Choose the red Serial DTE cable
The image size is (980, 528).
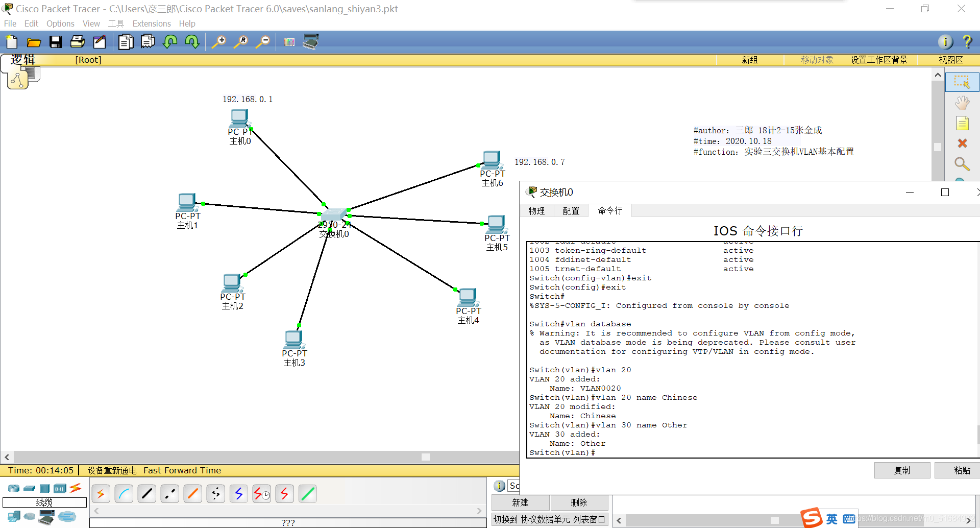pyautogui.click(x=285, y=494)
